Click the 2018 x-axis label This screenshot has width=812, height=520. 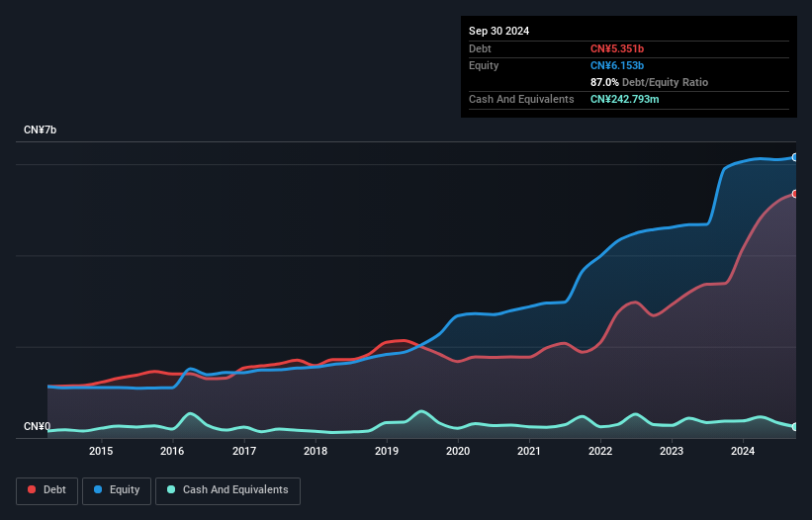point(316,451)
